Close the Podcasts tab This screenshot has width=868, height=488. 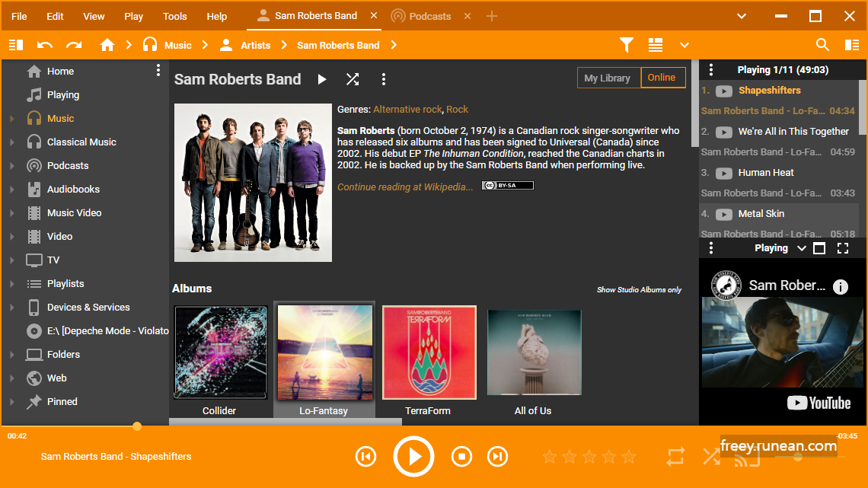[468, 16]
